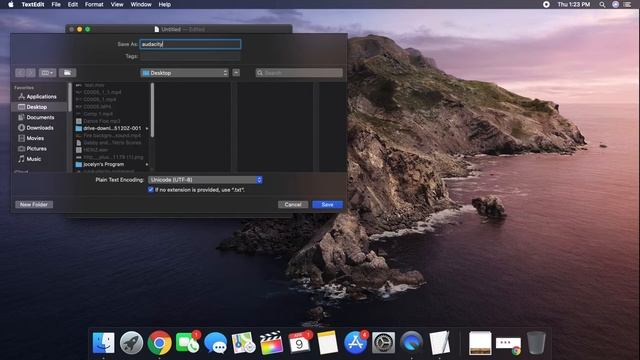The image size is (640, 360).
Task: Click the Cancel button
Action: pos(293,204)
